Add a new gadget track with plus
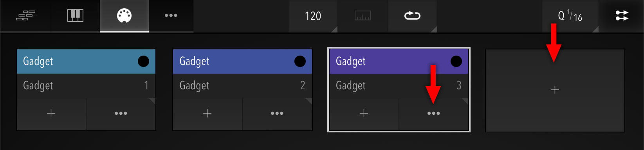This screenshot has height=150, width=644. point(555,90)
